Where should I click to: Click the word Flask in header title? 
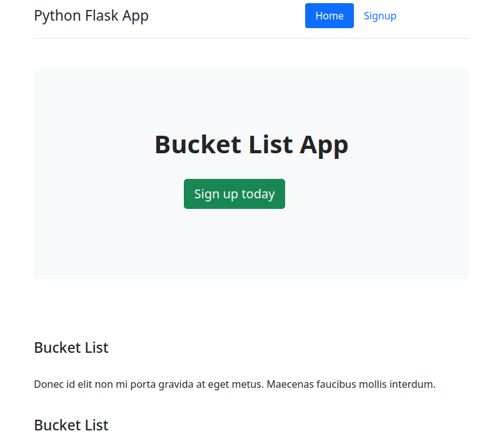(x=101, y=16)
